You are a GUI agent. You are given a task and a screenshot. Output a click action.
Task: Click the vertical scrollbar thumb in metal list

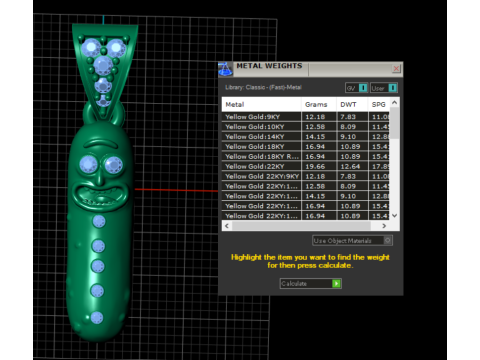coord(395,123)
